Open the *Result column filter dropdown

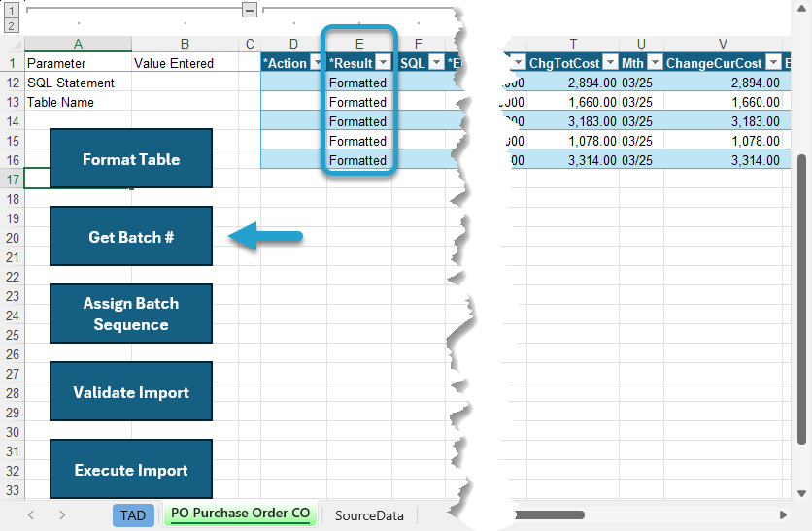point(384,63)
